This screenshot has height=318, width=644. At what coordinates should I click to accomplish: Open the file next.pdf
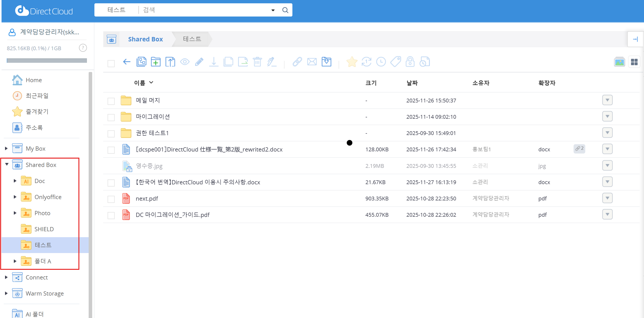point(147,198)
